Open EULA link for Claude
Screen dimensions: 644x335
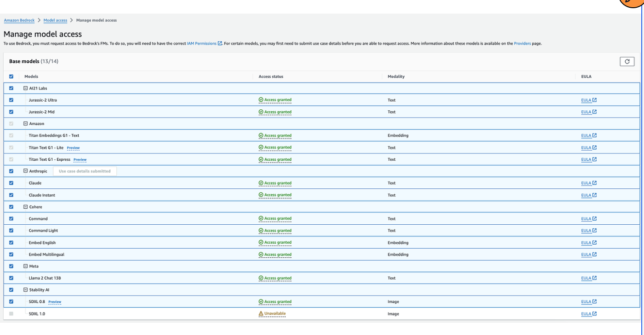[589, 183]
